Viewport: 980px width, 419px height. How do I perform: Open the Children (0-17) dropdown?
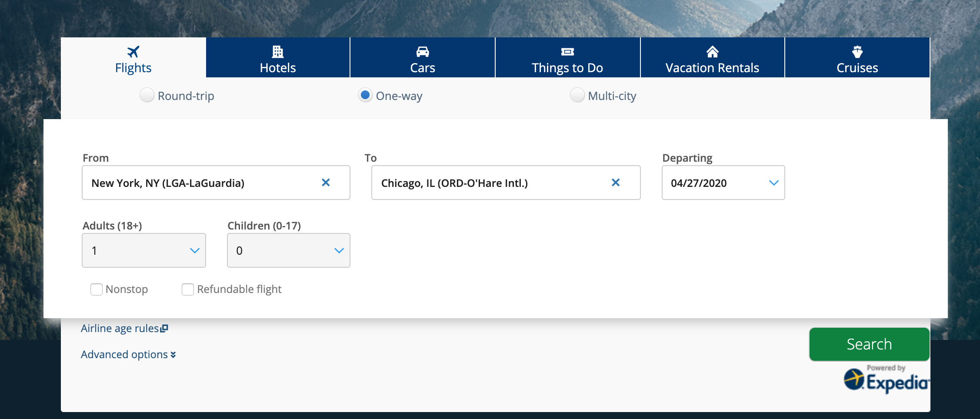[289, 250]
